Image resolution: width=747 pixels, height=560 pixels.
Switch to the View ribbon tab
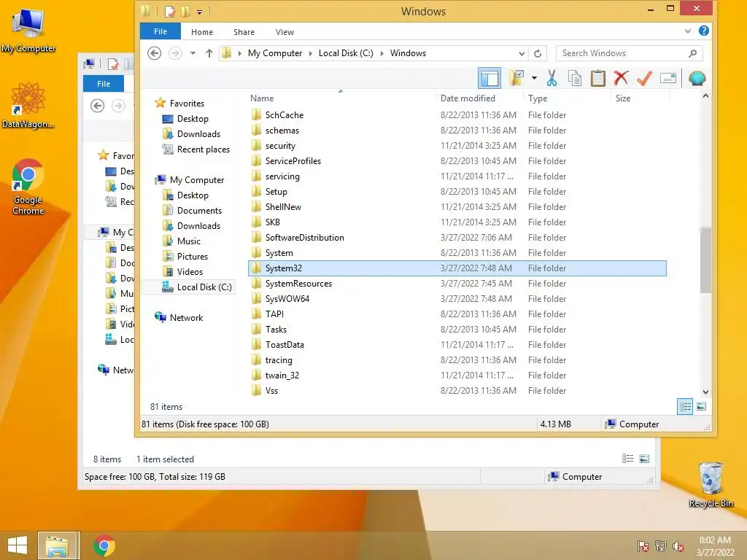[285, 32]
